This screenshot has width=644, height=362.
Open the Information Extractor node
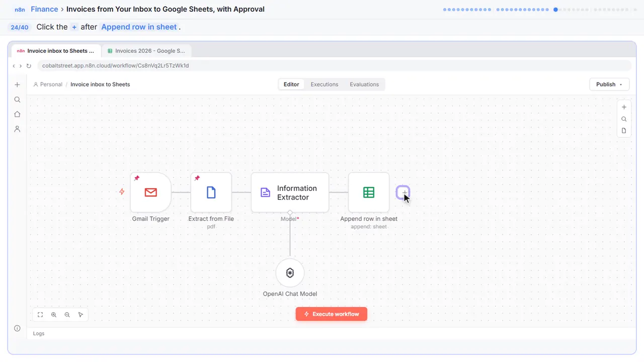pos(290,193)
